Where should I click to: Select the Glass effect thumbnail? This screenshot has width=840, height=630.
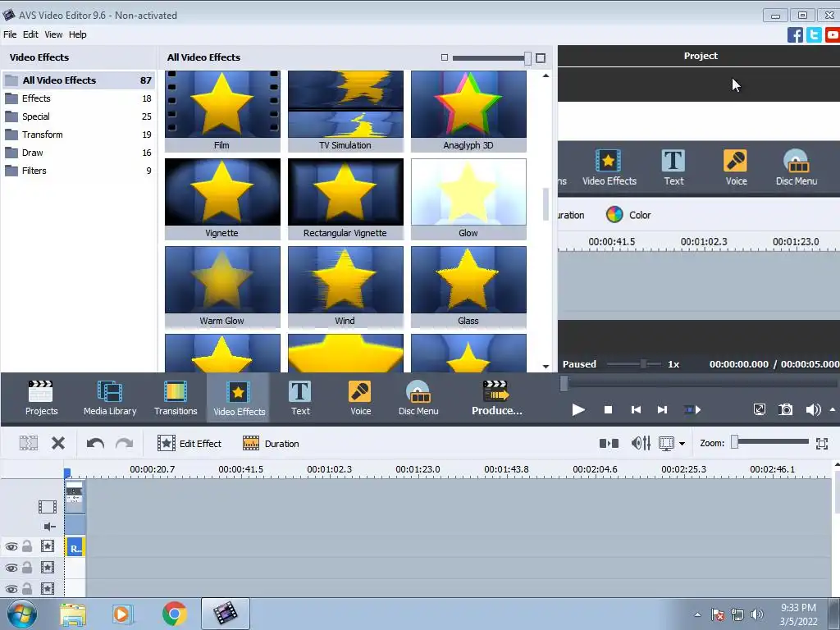[468, 286]
